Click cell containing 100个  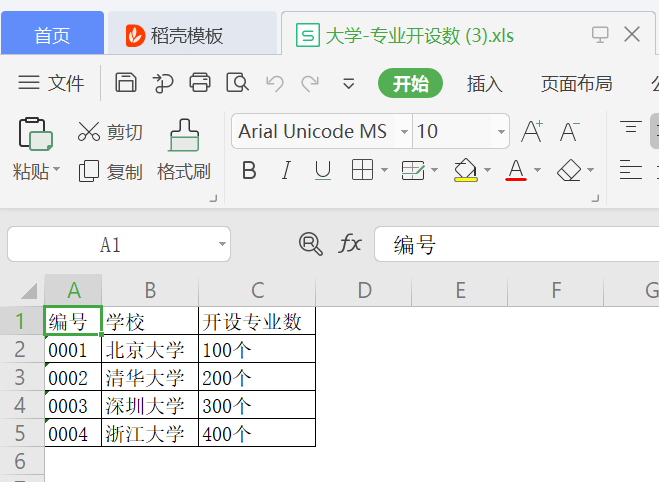pos(257,349)
